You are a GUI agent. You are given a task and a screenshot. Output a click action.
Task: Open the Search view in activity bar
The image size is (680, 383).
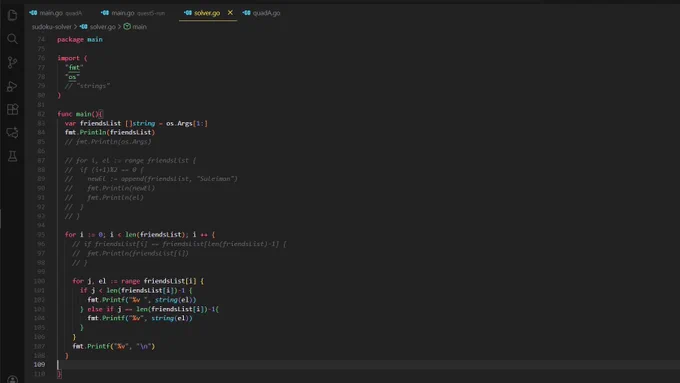tap(12, 39)
